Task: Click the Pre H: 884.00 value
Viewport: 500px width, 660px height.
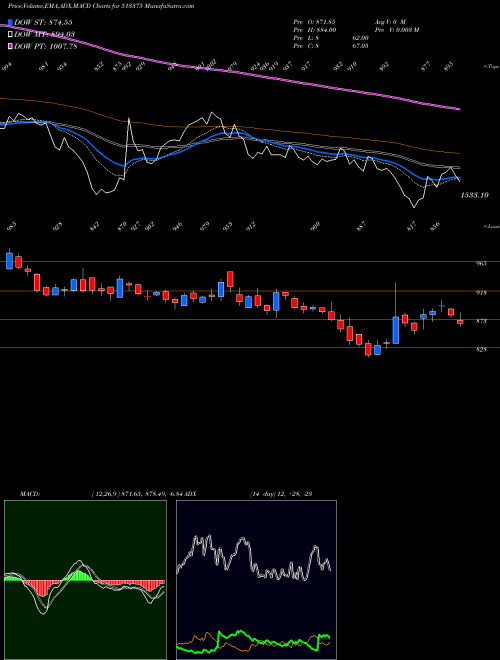Action: (x=314, y=29)
